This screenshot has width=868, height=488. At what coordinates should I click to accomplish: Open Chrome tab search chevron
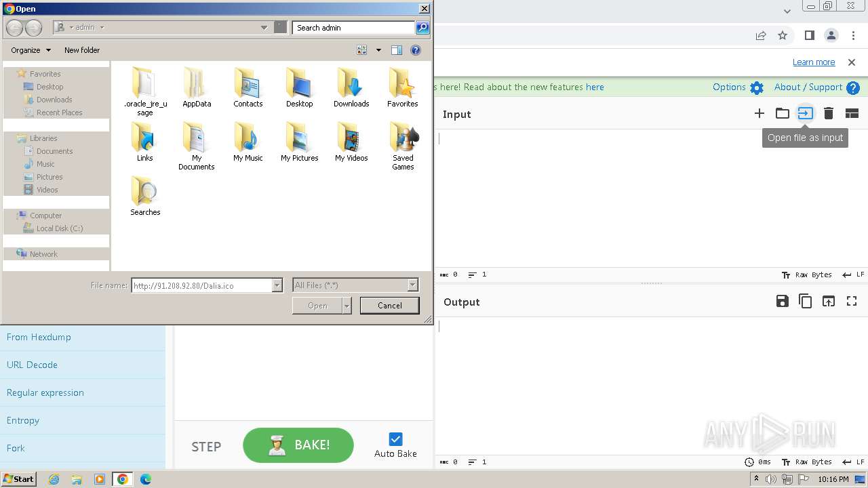787,12
